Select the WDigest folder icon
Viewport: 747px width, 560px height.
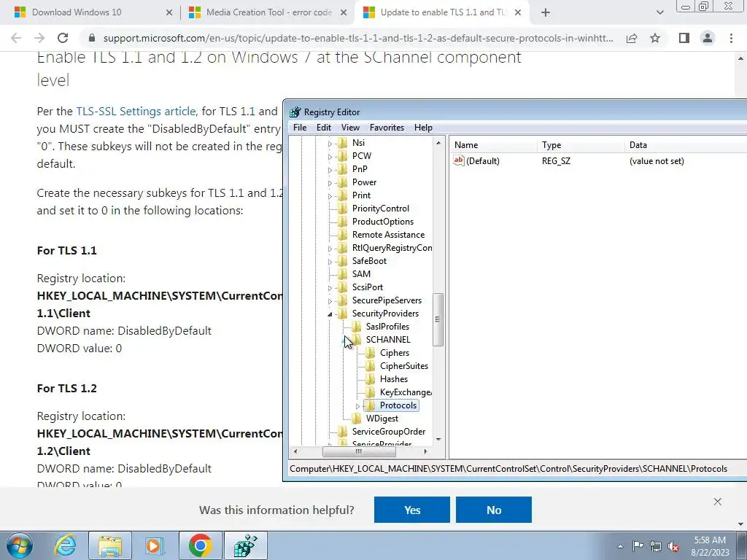[x=356, y=419]
